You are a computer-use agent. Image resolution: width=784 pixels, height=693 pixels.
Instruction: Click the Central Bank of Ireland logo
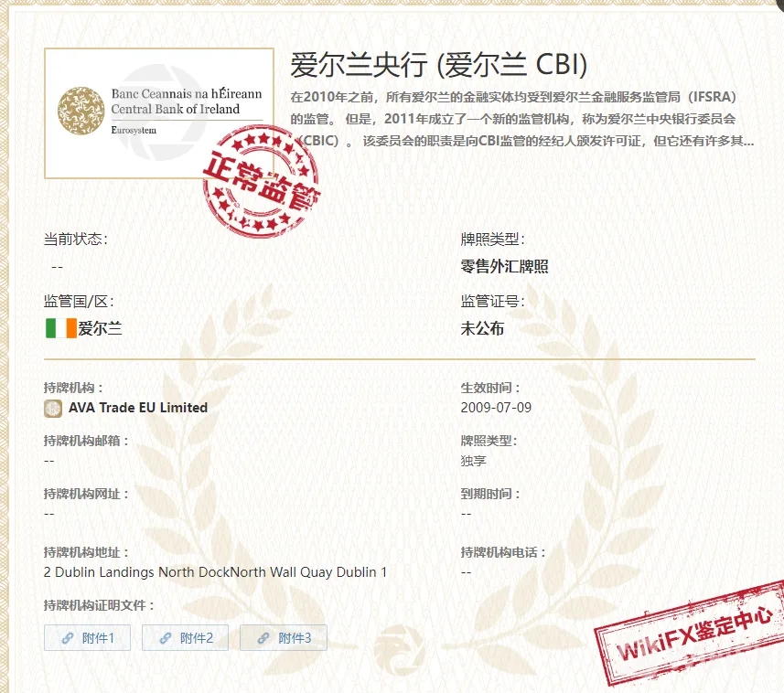159,113
